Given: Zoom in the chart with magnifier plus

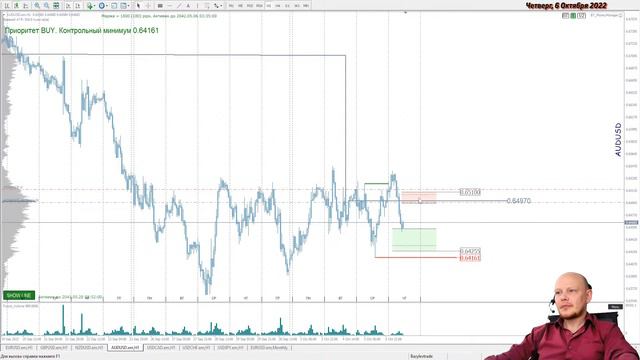Looking at the screenshot, I should pyautogui.click(x=37, y=6).
